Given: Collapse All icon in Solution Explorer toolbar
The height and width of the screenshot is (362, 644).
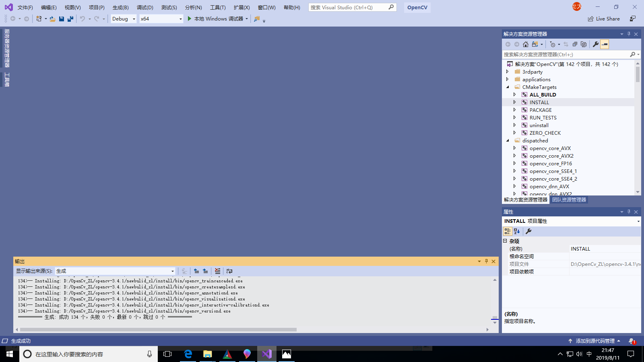Looking at the screenshot, I should [575, 44].
